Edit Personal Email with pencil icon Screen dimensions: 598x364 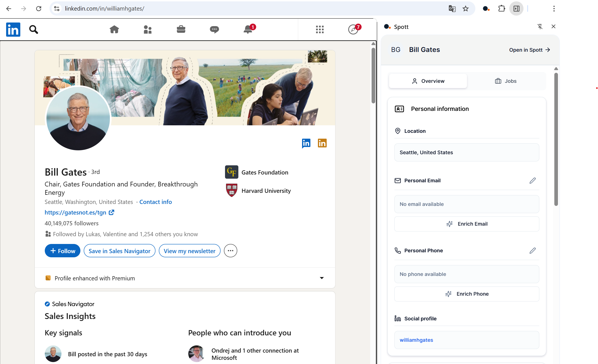pos(532,181)
